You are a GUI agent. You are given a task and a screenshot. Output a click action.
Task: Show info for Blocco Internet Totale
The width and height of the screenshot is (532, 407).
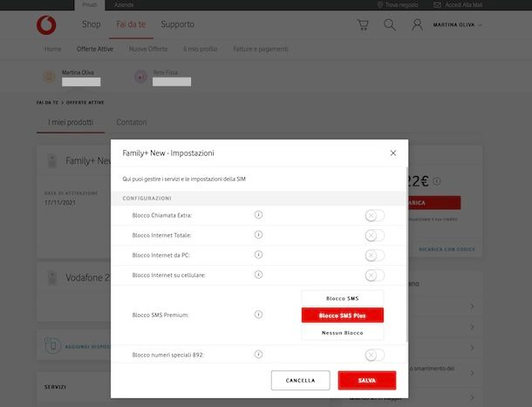(x=258, y=234)
